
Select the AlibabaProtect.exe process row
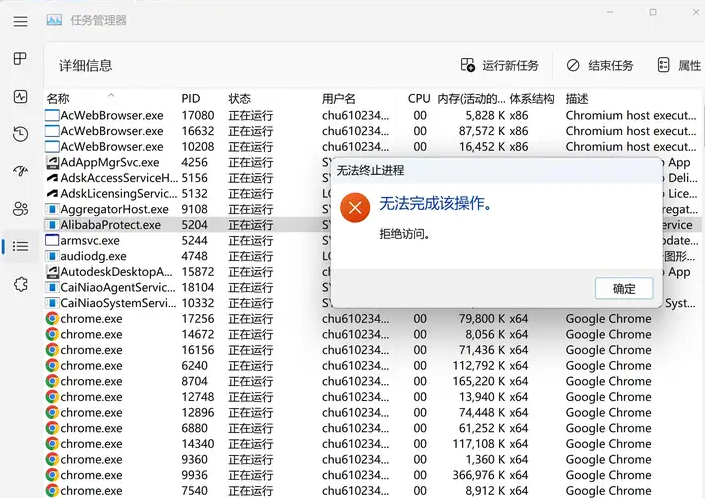pos(110,225)
